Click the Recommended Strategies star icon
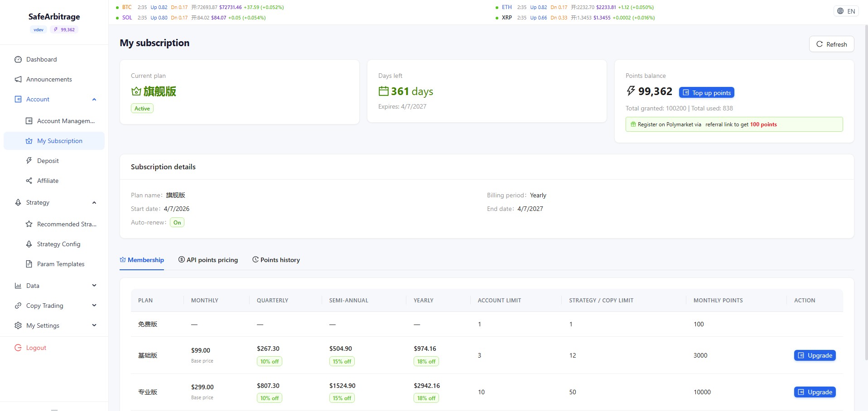Screen dimensions: 868x411 pos(29,224)
